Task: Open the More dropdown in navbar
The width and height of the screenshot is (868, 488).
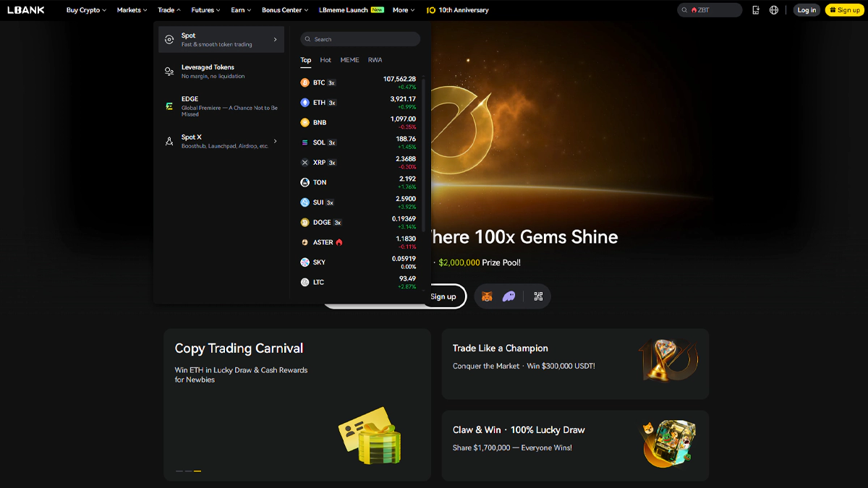Action: [403, 10]
